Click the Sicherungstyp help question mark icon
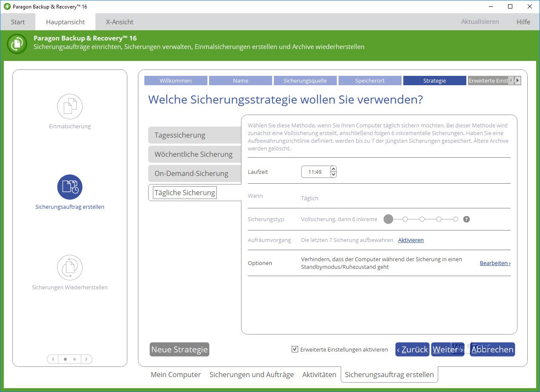The height and width of the screenshot is (392, 540). (x=466, y=219)
